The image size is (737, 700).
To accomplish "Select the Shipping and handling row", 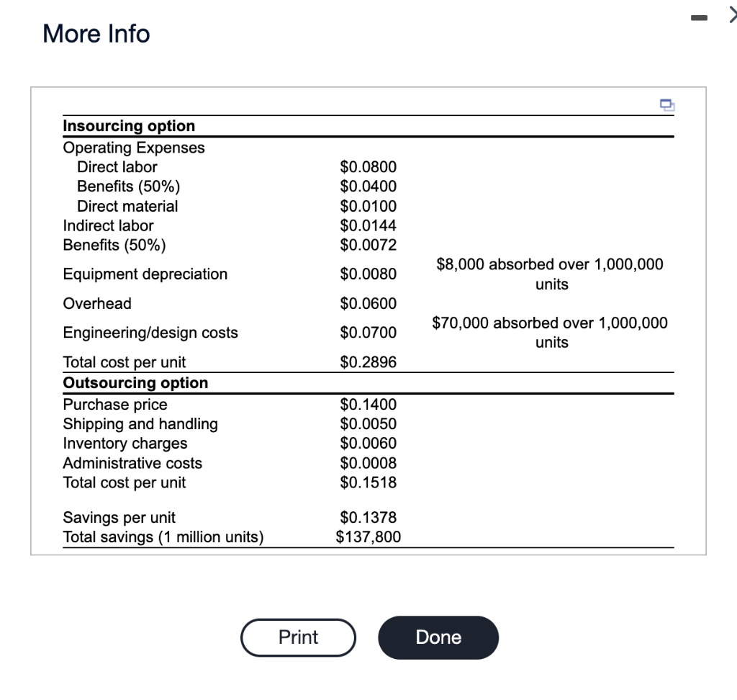I will (140, 424).
